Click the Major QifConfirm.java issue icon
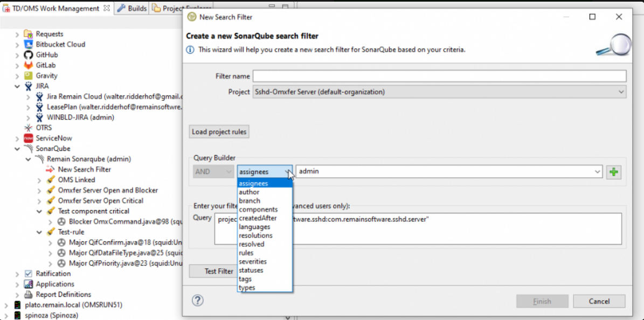 pyautogui.click(x=61, y=242)
